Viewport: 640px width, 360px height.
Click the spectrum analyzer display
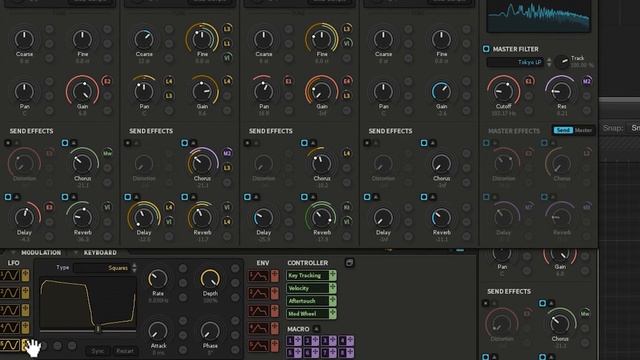click(539, 16)
